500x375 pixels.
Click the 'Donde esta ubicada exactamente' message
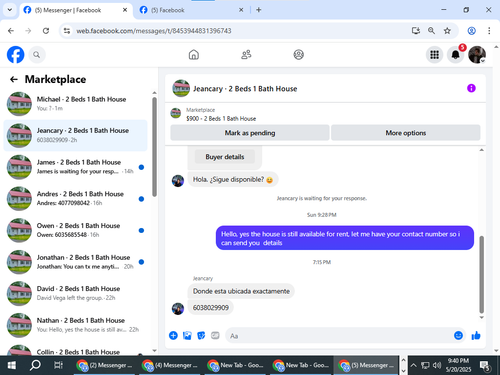(241, 291)
